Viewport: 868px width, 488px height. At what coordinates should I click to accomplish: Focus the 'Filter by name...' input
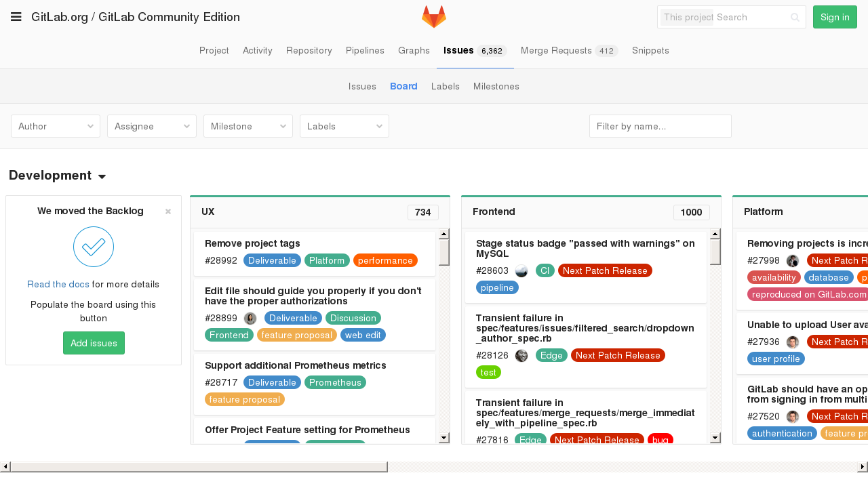660,126
